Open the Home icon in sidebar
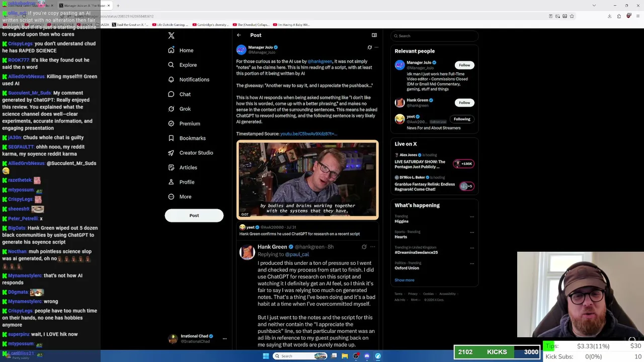 171,50
